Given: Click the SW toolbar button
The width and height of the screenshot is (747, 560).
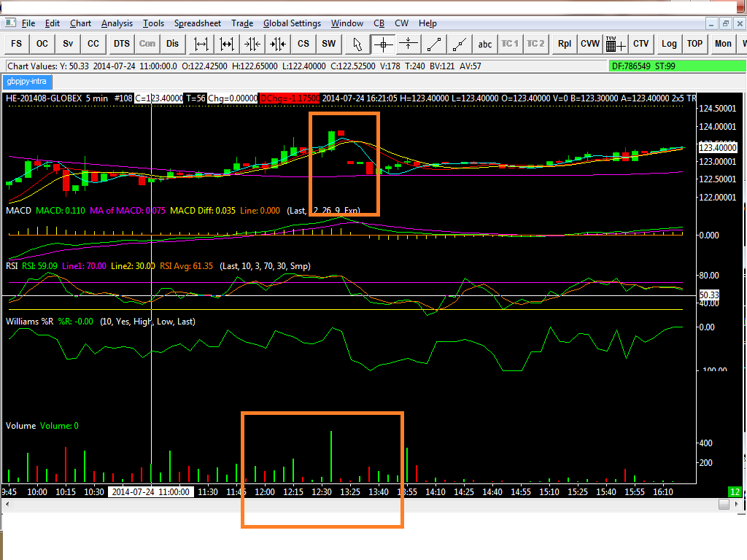Looking at the screenshot, I should coord(329,44).
